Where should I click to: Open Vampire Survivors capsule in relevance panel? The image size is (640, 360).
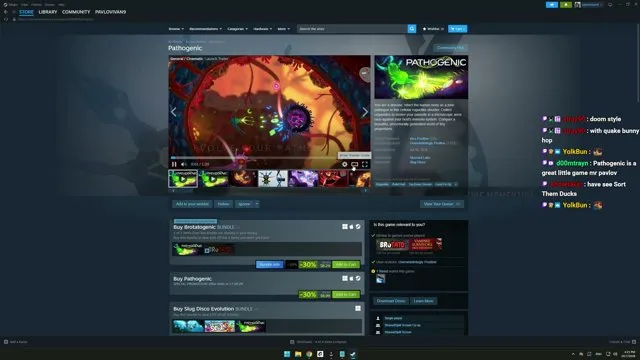click(426, 244)
